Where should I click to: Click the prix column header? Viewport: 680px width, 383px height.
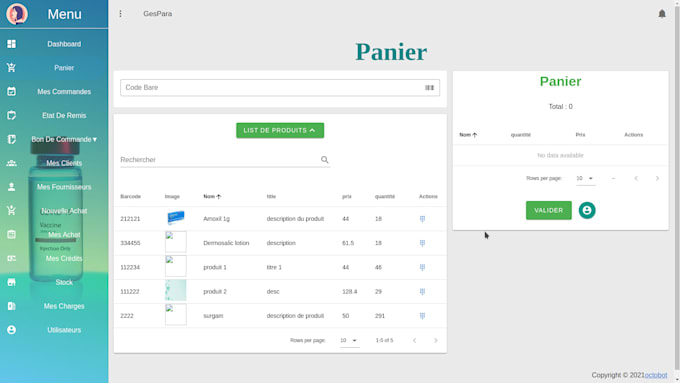point(347,196)
